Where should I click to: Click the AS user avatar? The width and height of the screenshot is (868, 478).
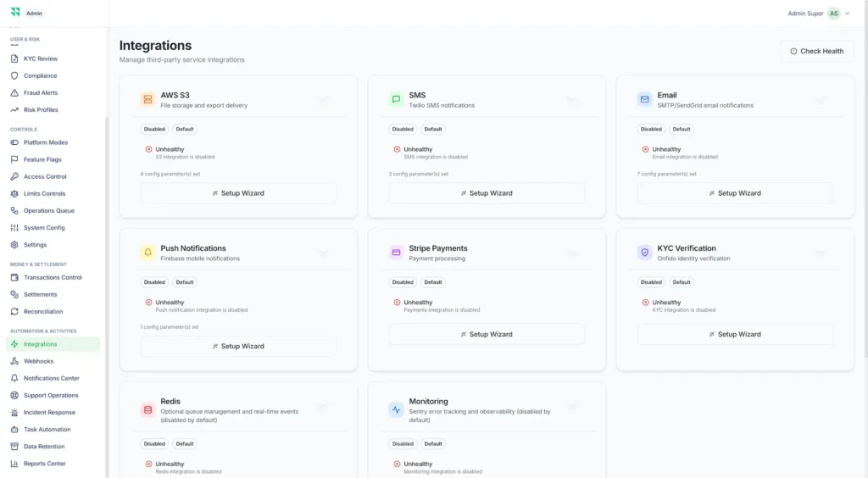[x=834, y=14]
